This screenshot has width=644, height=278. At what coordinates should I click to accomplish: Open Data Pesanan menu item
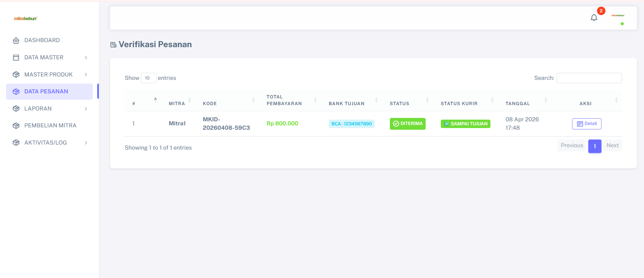[x=49, y=92]
